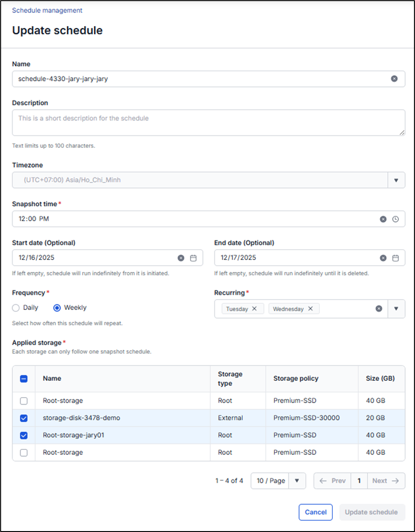Screen dimensions: 415x532
Task: Open the End date calendar picker
Action: point(395,258)
